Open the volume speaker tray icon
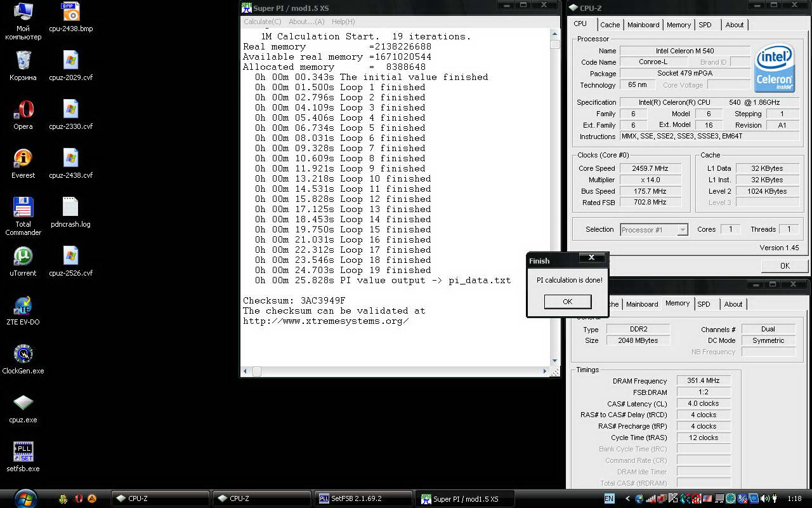Image resolution: width=812 pixels, height=508 pixels. point(764,499)
